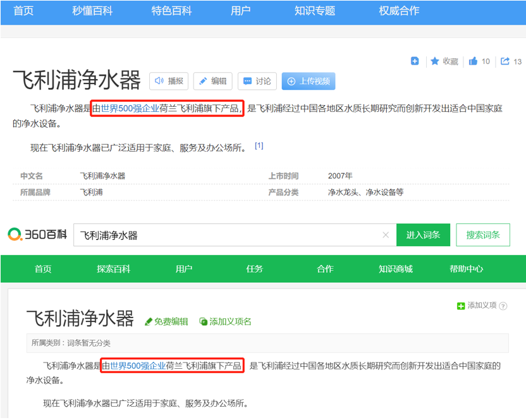Open 知识商城 menu item
The image size is (526, 420).
click(396, 269)
